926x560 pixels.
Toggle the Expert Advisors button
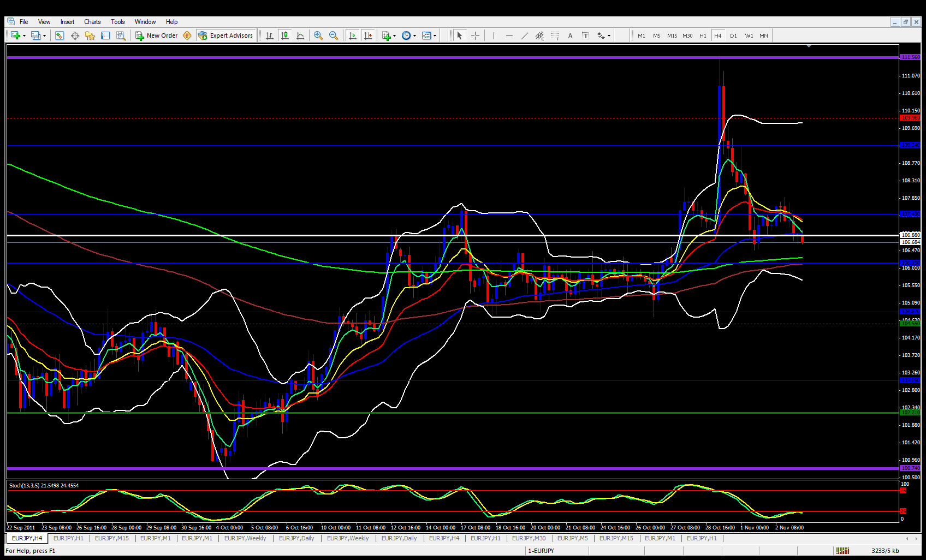(x=226, y=35)
